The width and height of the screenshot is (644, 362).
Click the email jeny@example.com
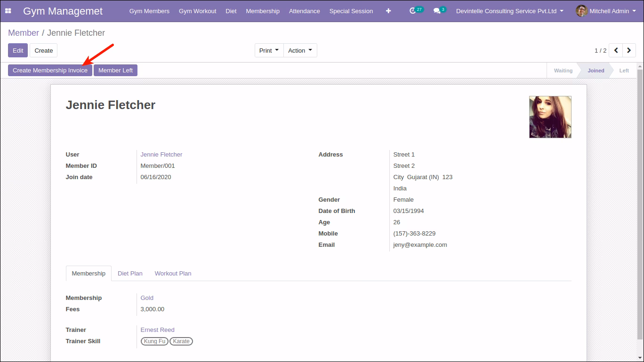coord(420,244)
